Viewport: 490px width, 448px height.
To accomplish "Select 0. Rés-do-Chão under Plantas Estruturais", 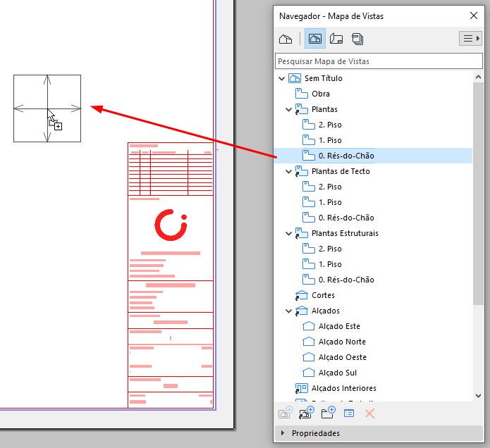I will (346, 280).
